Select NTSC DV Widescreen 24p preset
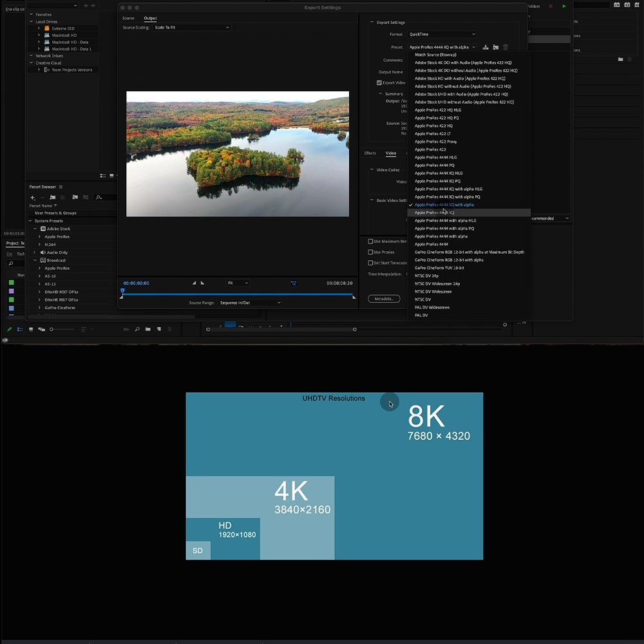 (437, 283)
